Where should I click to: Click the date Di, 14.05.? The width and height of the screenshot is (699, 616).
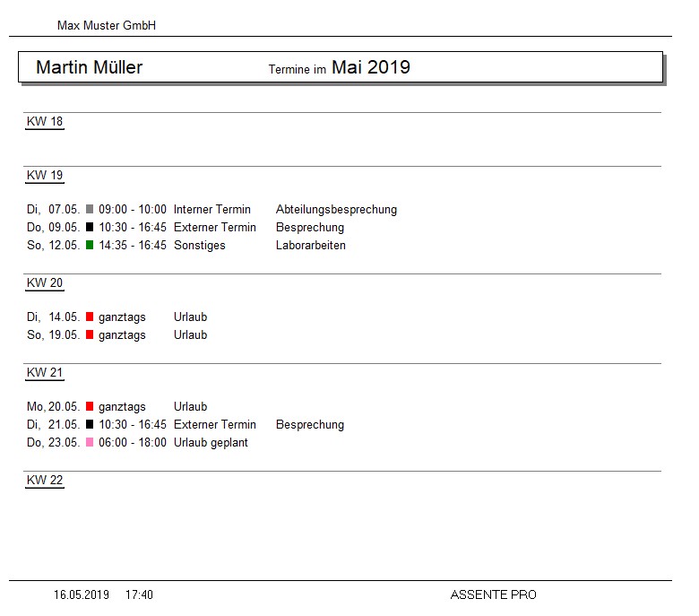click(x=54, y=317)
